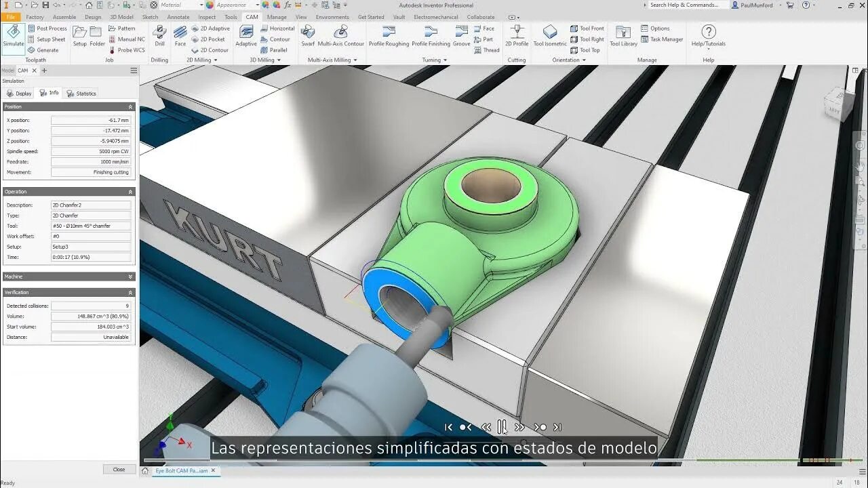Click Generate toolpath
The image size is (868, 488).
[x=43, y=50]
